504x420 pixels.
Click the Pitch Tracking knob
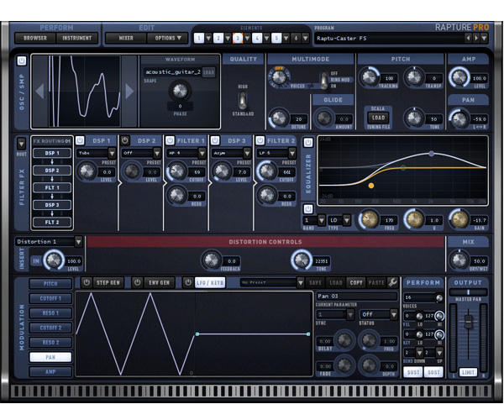(x=369, y=77)
